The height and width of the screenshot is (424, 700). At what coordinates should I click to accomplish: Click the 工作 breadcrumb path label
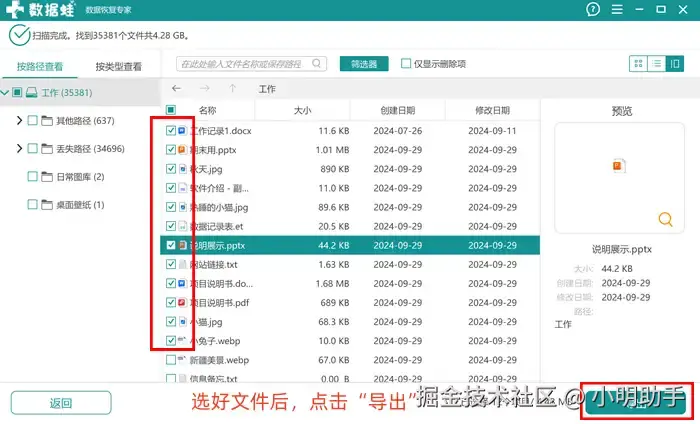pos(267,89)
